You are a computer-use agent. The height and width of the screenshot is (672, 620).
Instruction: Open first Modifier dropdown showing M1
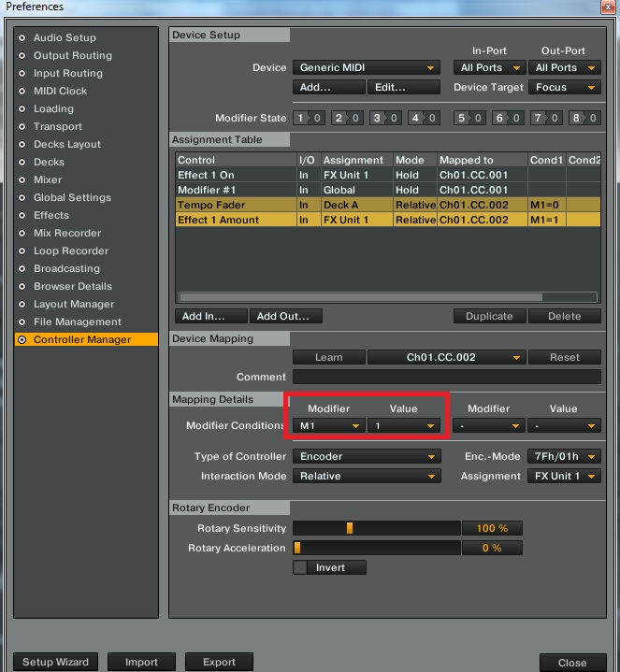point(329,426)
